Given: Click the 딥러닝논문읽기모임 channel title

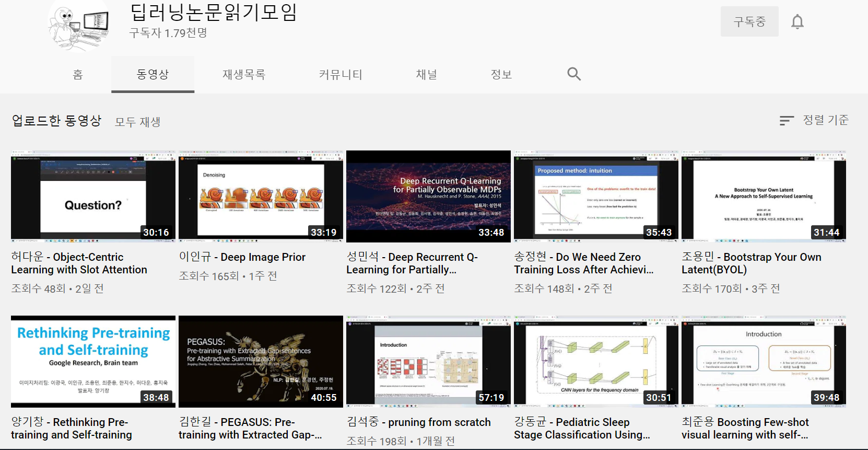Looking at the screenshot, I should coord(214,12).
